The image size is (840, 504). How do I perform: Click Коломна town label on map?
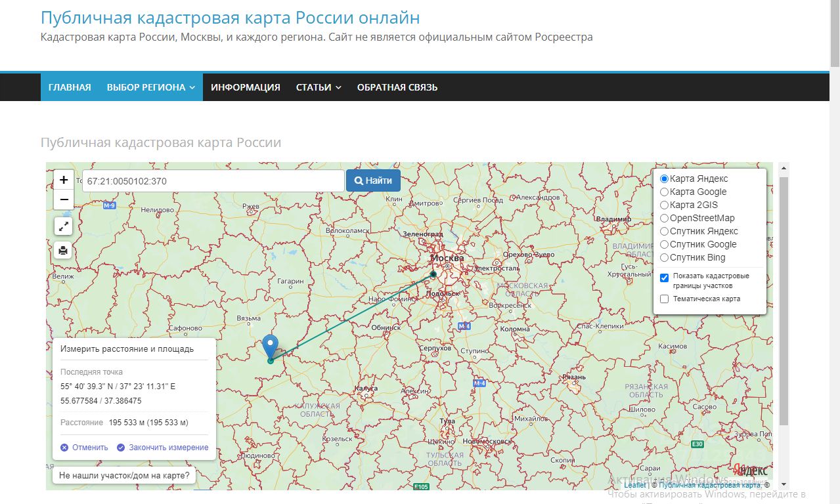515,329
